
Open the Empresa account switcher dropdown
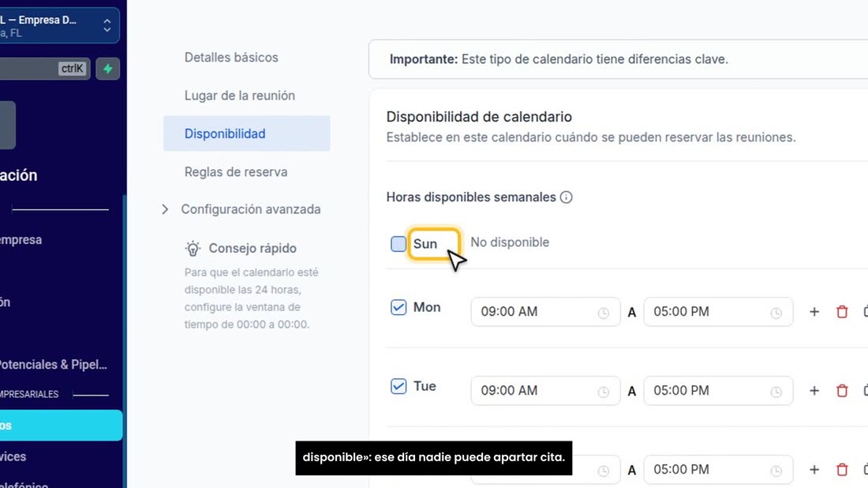59,25
